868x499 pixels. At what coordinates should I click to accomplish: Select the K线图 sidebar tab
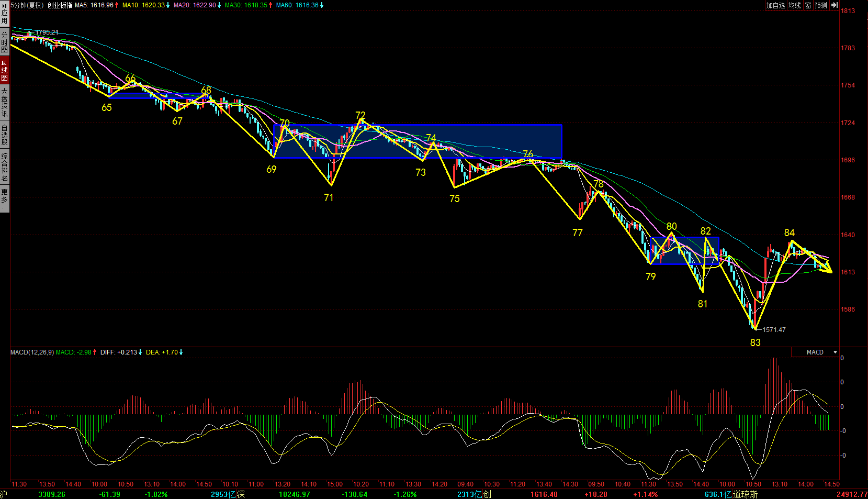pos(4,70)
